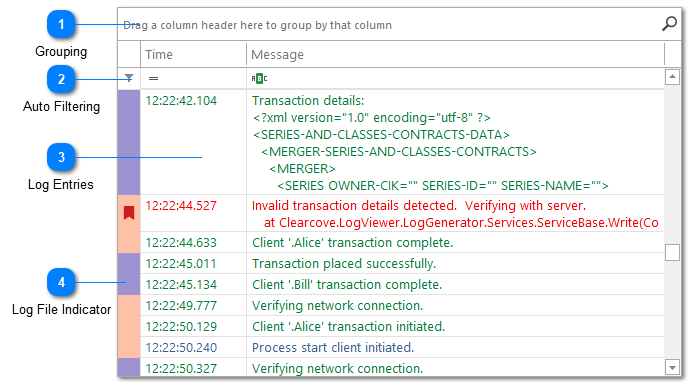Select "Client '.Alice' transaction initiated." message

[349, 327]
